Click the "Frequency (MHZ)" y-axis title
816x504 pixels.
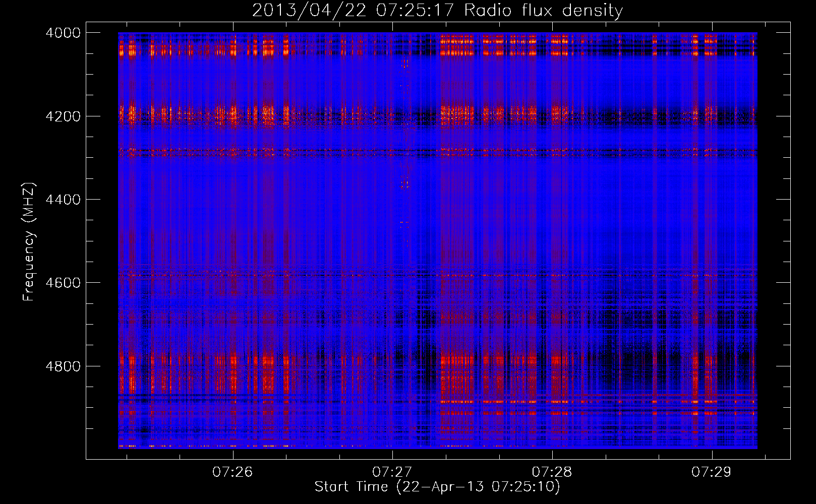coord(29,242)
